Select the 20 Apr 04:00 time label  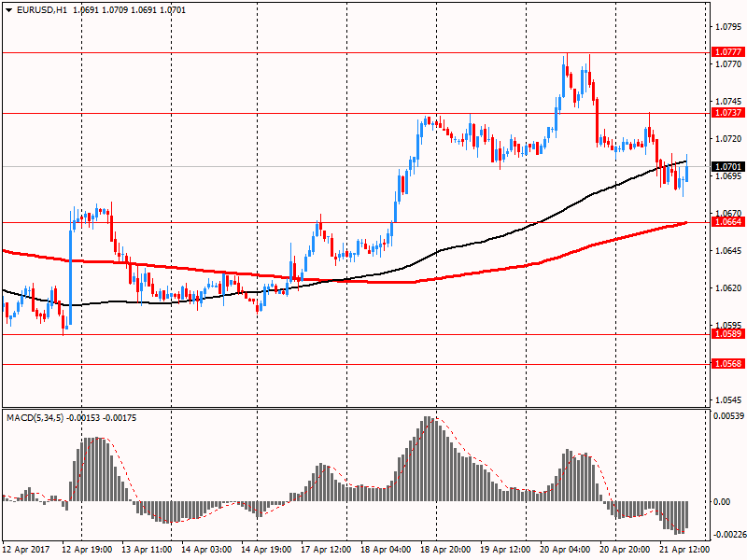point(565,549)
